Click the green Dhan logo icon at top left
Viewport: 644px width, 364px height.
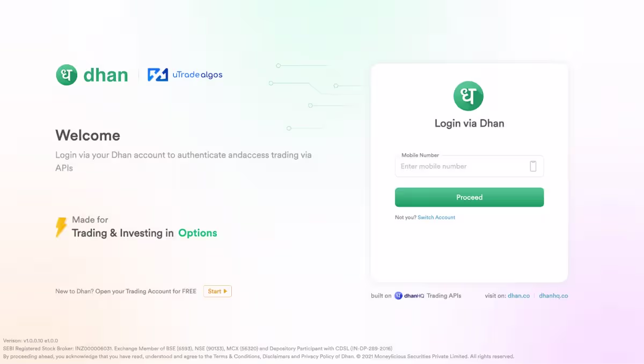tap(67, 75)
